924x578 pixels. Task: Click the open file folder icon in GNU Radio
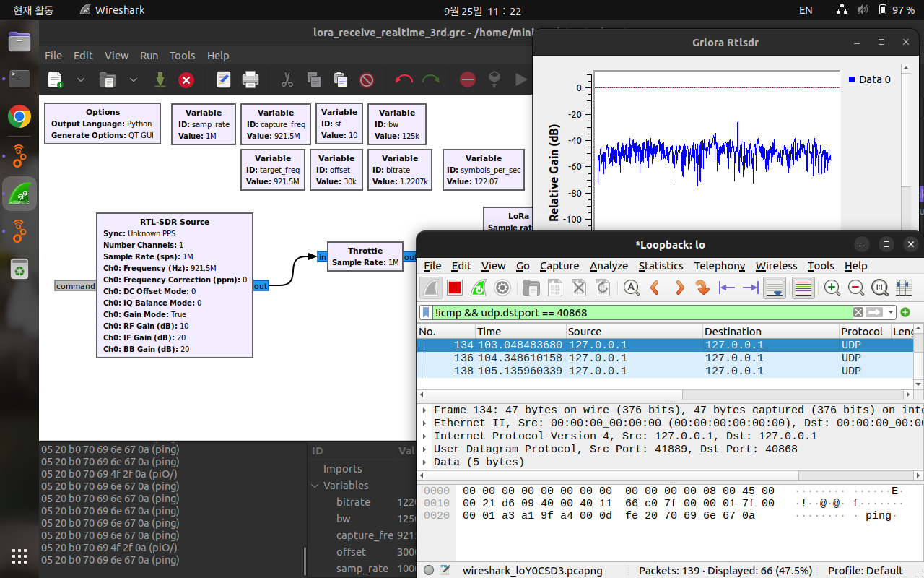108,79
